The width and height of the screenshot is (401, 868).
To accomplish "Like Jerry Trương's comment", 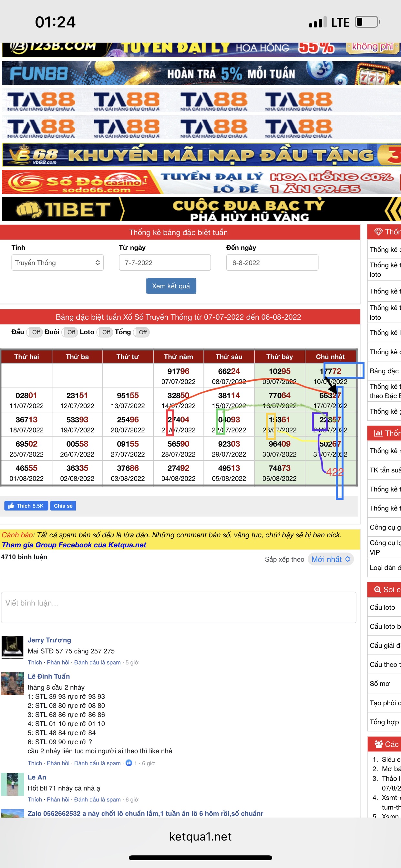I will tap(35, 662).
